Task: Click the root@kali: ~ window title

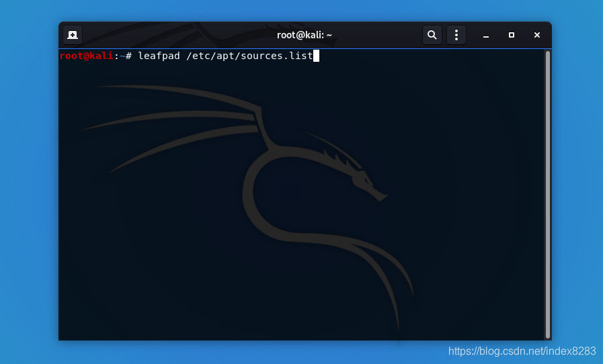Action: (305, 35)
